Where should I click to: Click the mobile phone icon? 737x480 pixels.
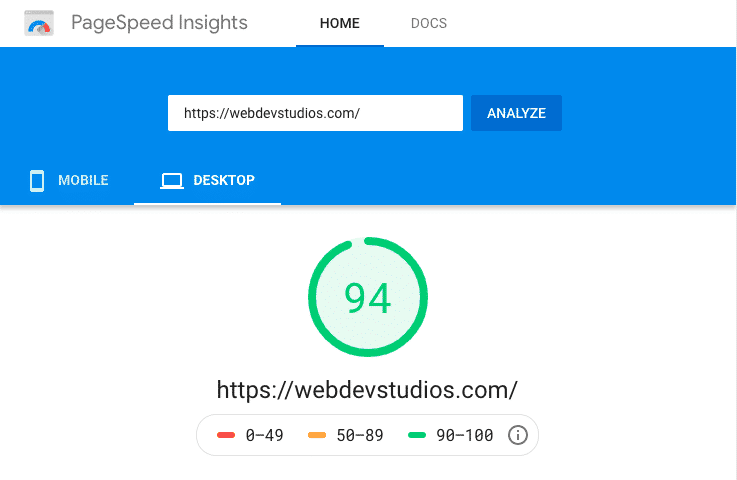(37, 181)
